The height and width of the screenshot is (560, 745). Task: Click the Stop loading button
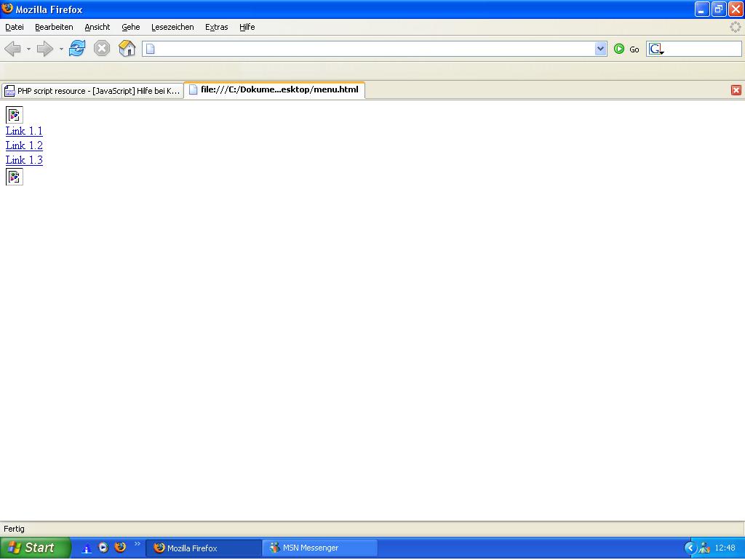(x=102, y=49)
